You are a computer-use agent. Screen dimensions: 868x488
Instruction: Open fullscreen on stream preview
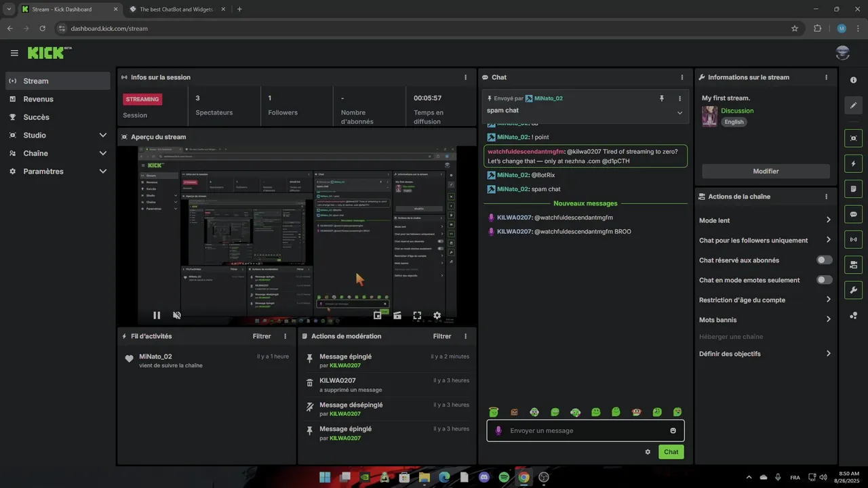(x=417, y=315)
